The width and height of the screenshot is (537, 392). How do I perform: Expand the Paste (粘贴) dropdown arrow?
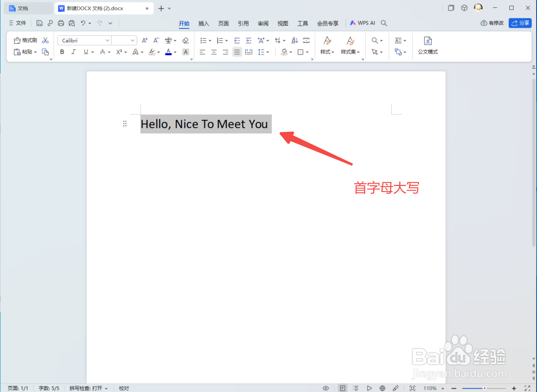coord(35,52)
